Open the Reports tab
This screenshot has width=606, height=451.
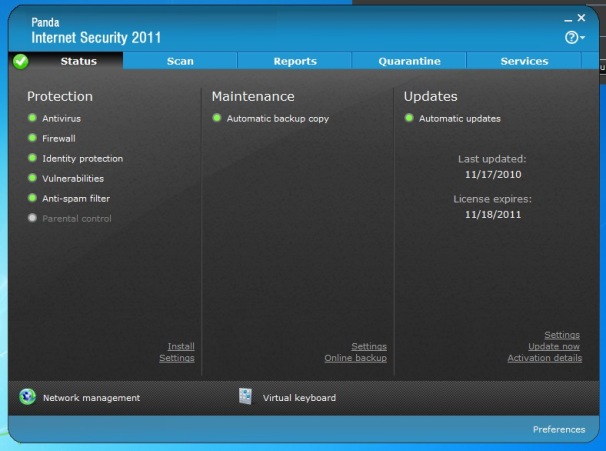(x=295, y=61)
